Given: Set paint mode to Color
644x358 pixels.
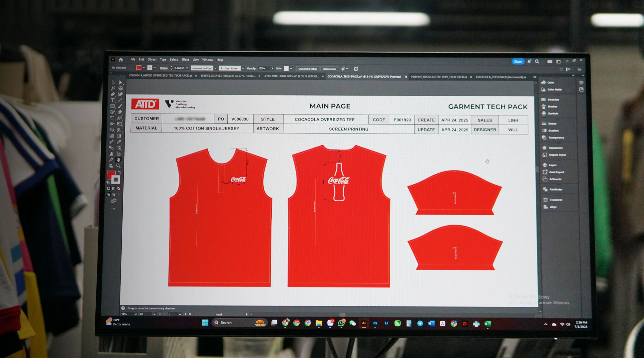Looking at the screenshot, I should click(x=109, y=188).
